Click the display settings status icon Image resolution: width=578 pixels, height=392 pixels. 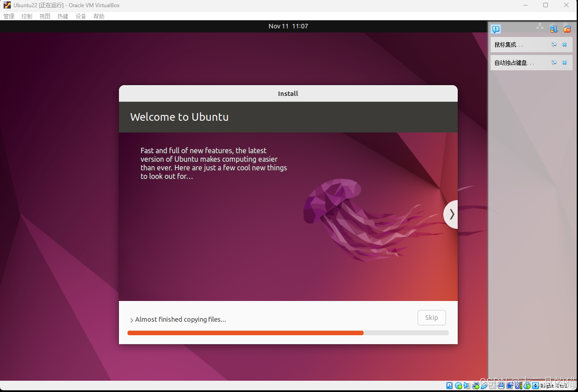pyautogui.click(x=501, y=386)
